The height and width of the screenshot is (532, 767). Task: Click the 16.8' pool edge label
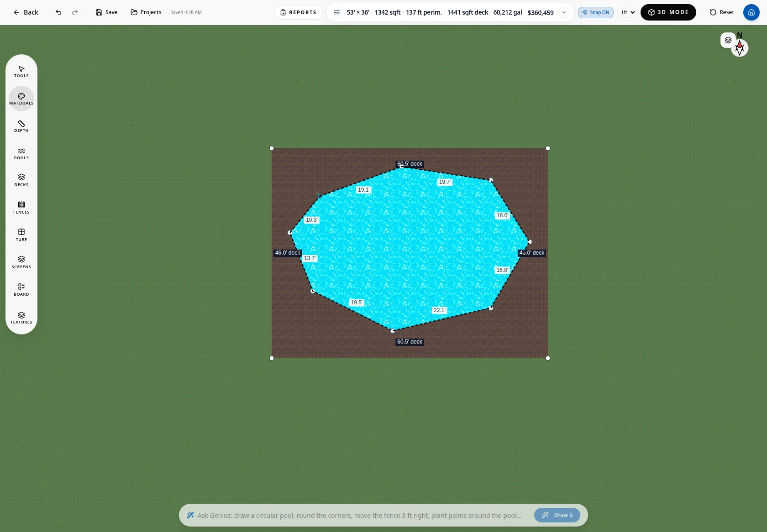[x=502, y=270]
